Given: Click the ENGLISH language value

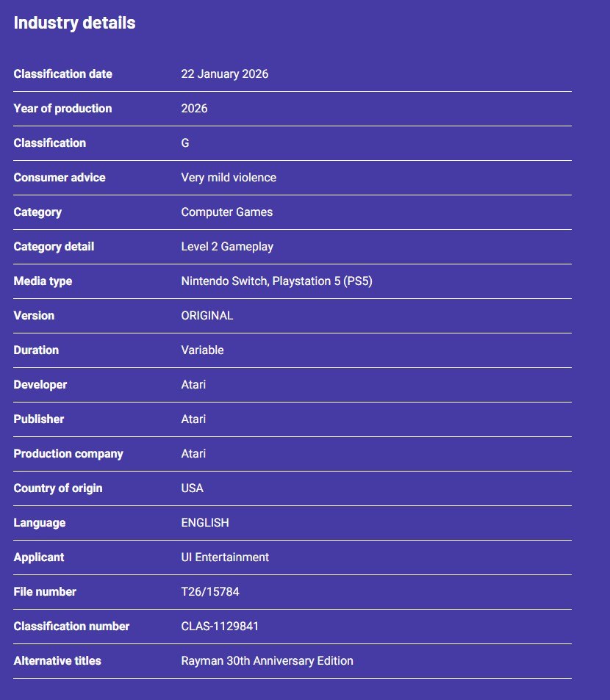Looking at the screenshot, I should [204, 523].
